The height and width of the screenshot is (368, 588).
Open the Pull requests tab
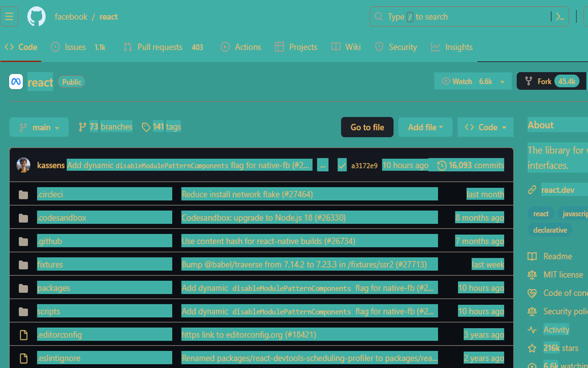point(163,47)
